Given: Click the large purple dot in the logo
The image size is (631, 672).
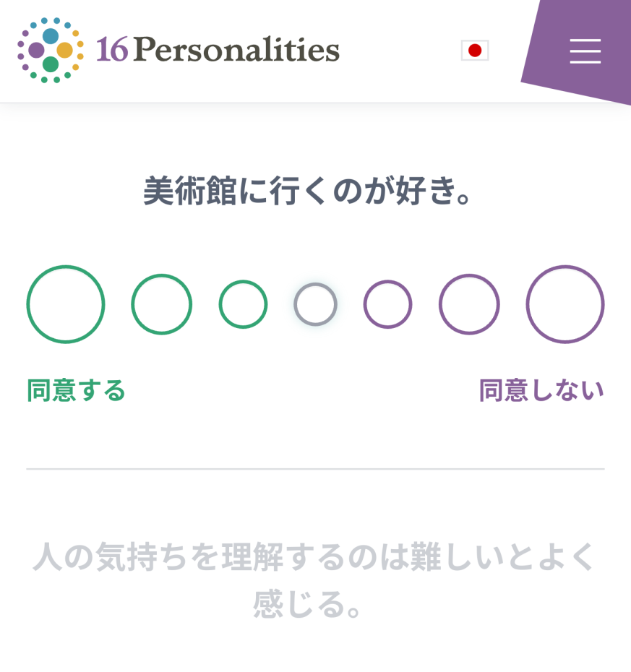Looking at the screenshot, I should tap(36, 51).
